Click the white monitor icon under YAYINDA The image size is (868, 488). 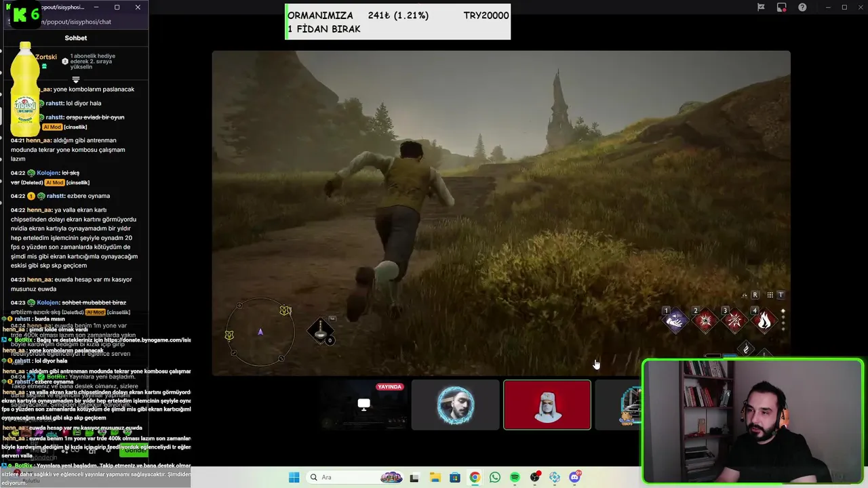(x=364, y=405)
